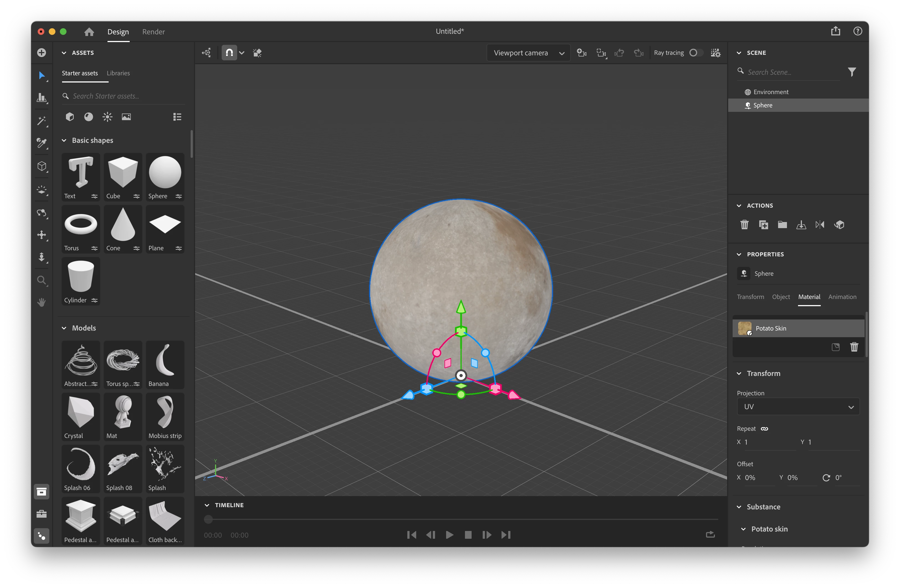Toggle the magnet snapping button
The image size is (900, 588).
pyautogui.click(x=229, y=53)
